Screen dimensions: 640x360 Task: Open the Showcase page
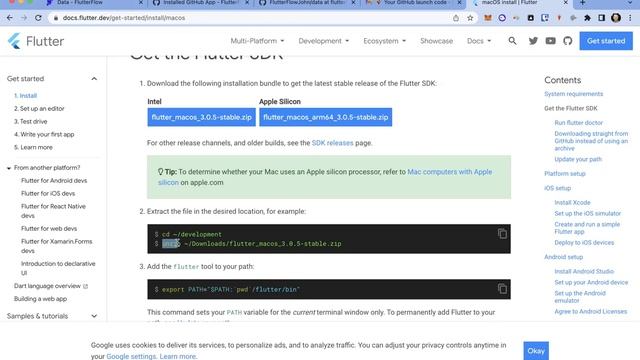pos(436,41)
